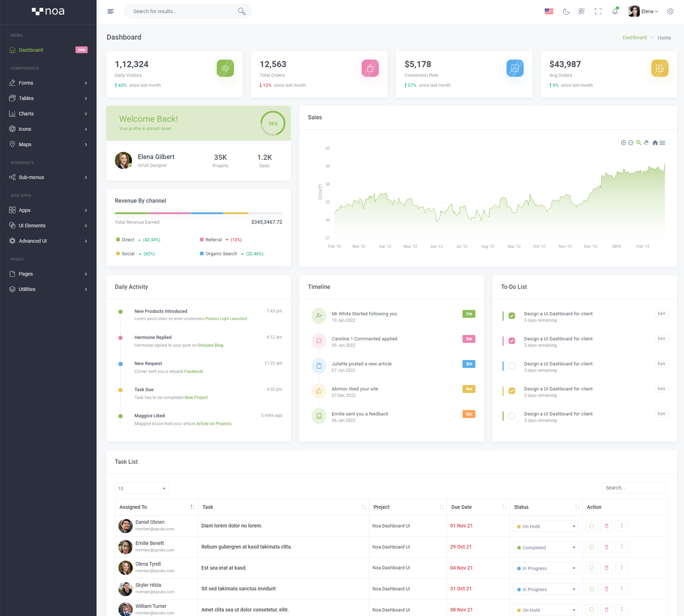Sort the table by Due Date column
The image size is (684, 616).
click(x=478, y=507)
